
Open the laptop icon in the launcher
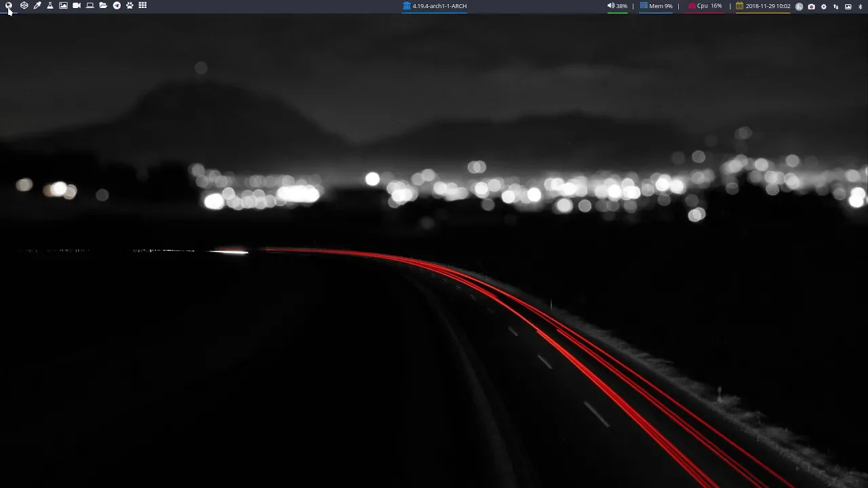point(90,5)
